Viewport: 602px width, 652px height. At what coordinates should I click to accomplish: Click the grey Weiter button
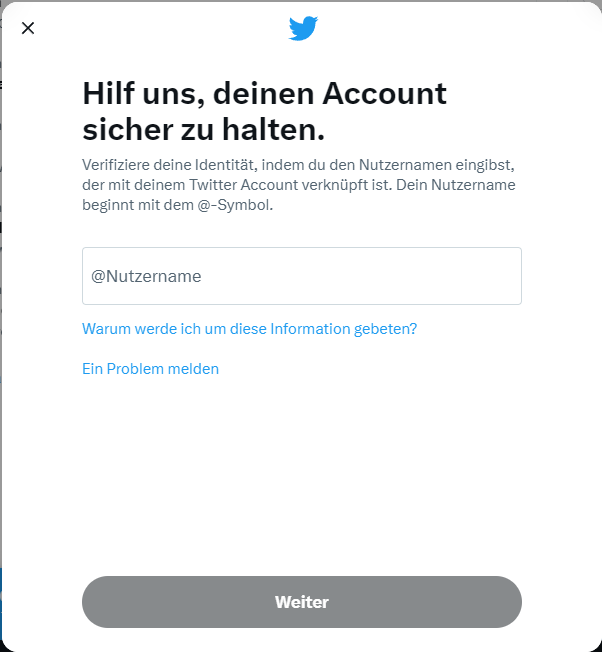tap(302, 602)
